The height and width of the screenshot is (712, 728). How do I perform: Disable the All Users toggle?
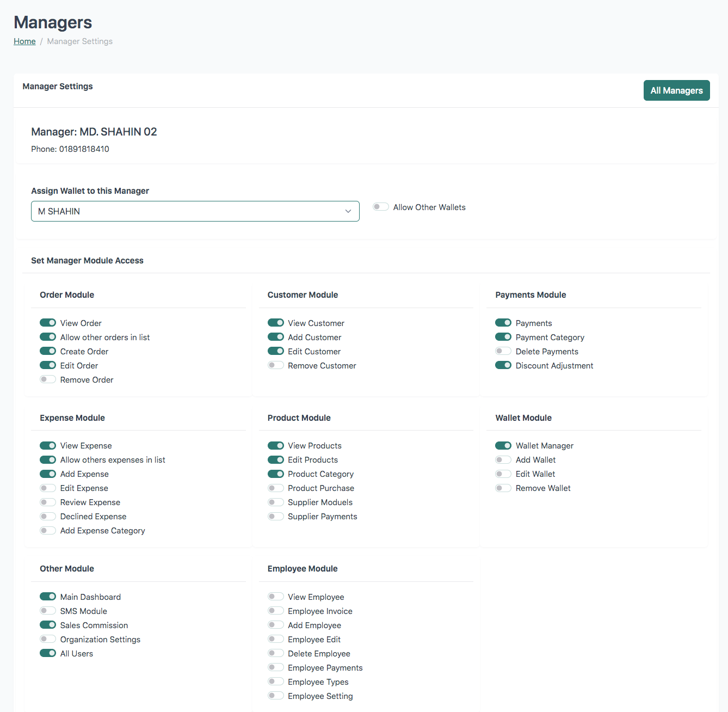click(48, 653)
